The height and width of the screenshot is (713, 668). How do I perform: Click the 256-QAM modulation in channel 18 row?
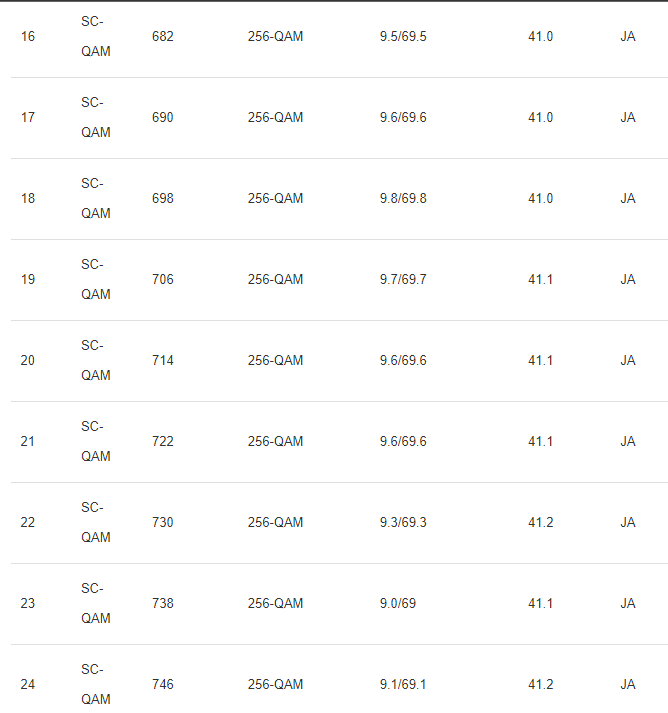[x=275, y=199]
